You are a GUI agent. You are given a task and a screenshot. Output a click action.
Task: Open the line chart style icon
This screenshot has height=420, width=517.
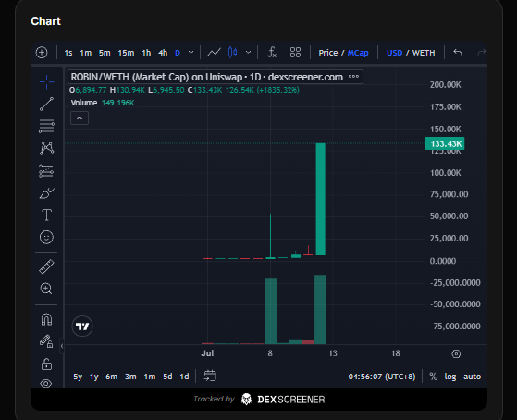[x=214, y=53]
